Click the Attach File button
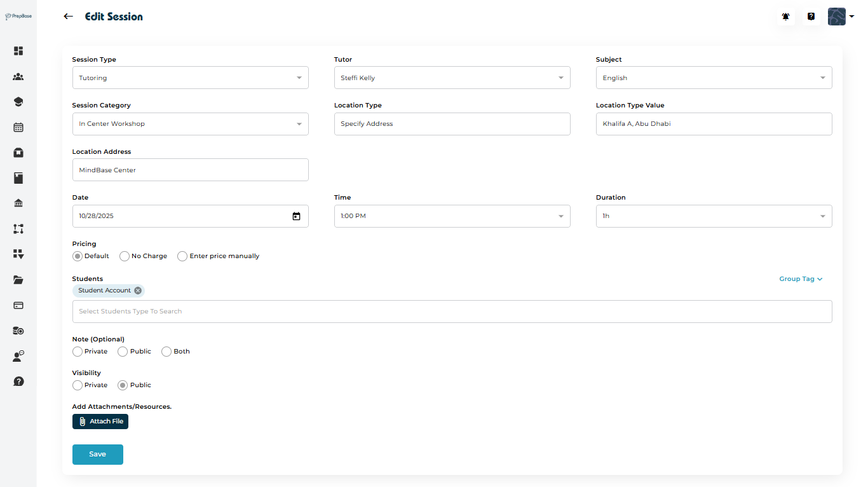The image size is (868, 487). [100, 422]
